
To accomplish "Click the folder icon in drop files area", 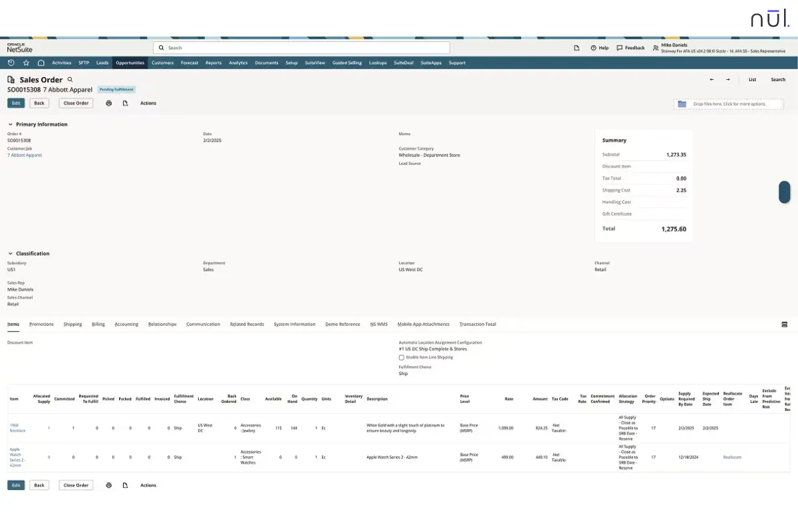I will (682, 104).
